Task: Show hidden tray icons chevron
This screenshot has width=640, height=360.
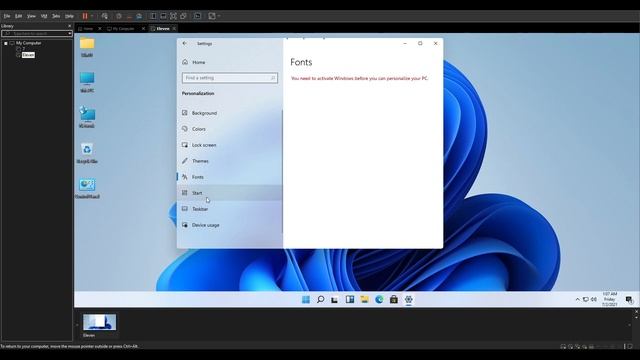Action: (578, 300)
